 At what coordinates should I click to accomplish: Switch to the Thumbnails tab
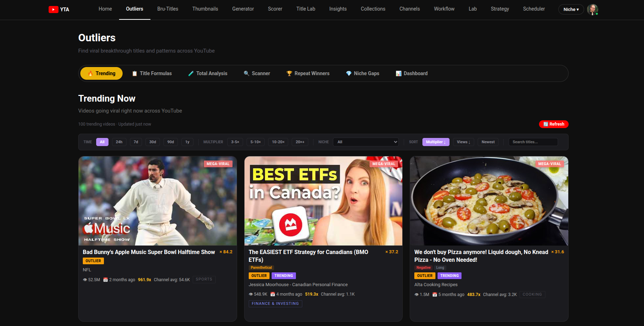205,9
